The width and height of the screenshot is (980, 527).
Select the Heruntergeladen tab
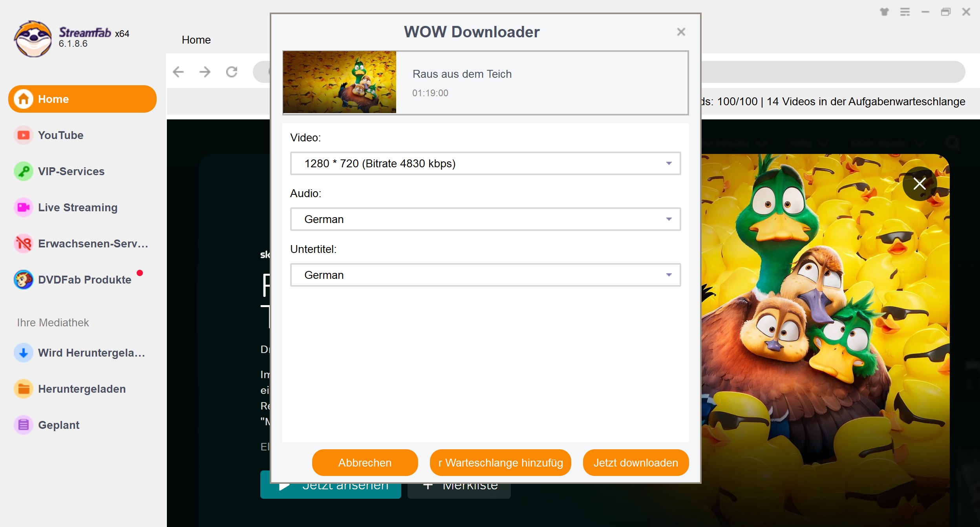pos(82,389)
